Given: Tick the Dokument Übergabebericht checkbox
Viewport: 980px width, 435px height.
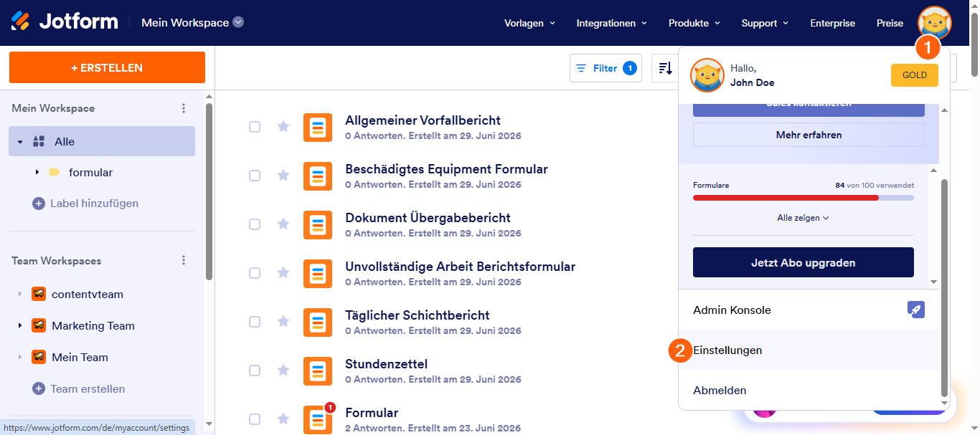Looking at the screenshot, I should [255, 224].
